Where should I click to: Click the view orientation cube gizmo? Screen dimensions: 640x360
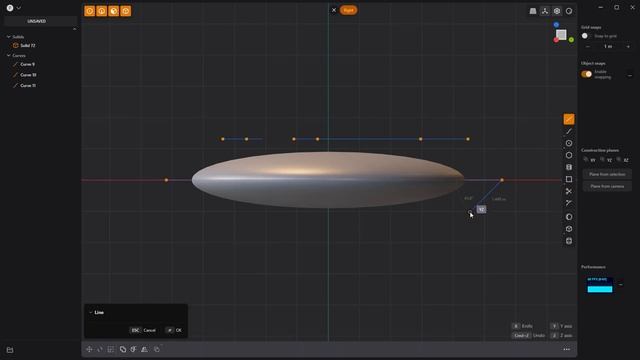pyautogui.click(x=562, y=35)
